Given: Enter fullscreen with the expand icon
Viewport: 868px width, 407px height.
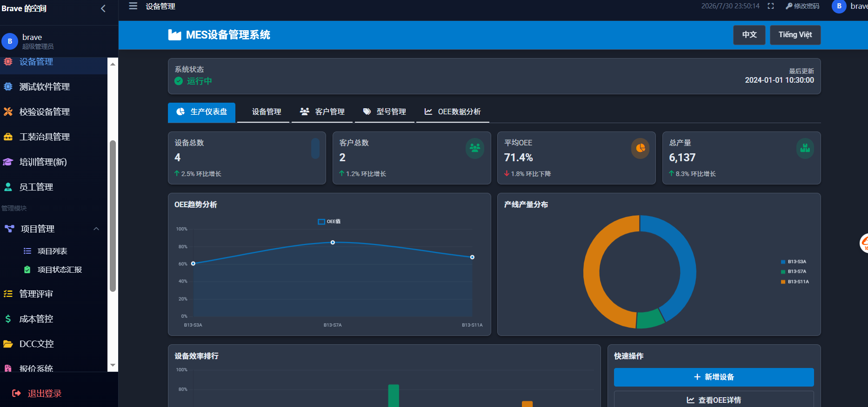Looking at the screenshot, I should (x=771, y=6).
